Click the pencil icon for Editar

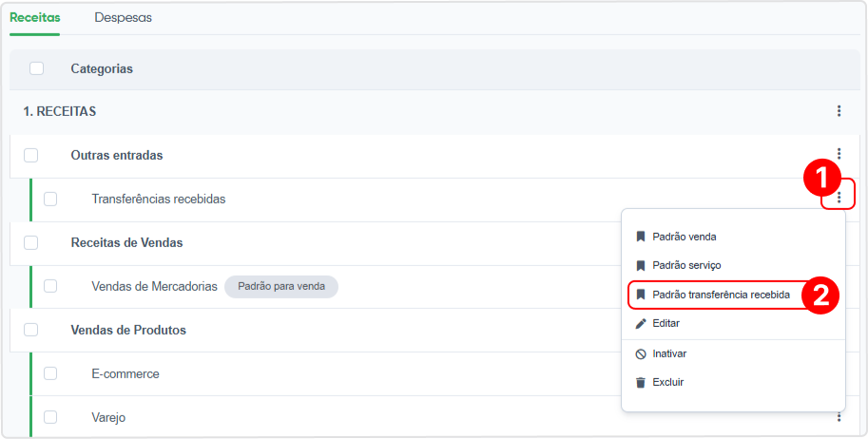pyautogui.click(x=641, y=323)
